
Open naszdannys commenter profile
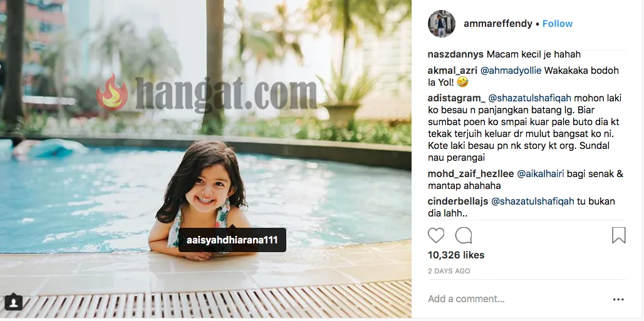pos(456,54)
